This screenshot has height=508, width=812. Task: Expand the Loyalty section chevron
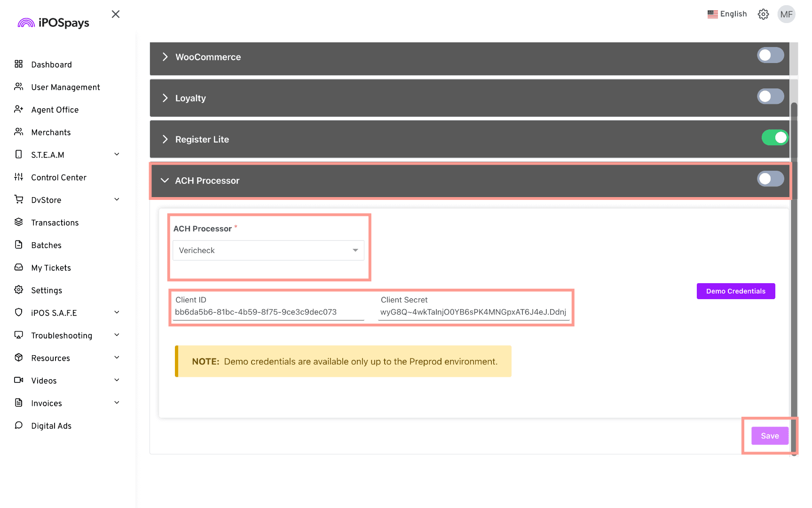point(165,98)
